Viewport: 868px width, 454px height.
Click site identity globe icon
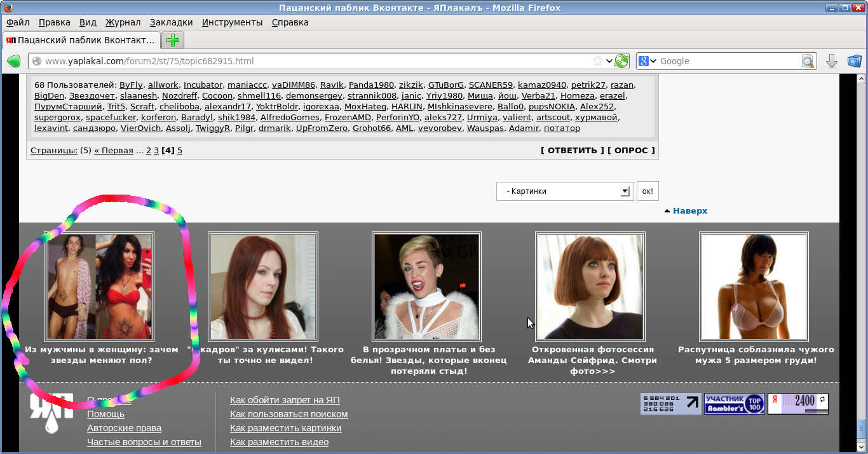coord(37,61)
